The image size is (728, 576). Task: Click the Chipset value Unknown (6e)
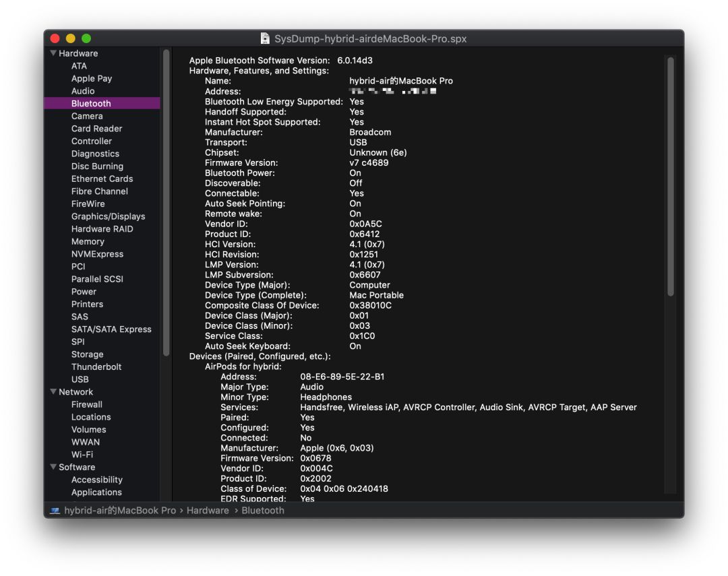pyautogui.click(x=378, y=152)
